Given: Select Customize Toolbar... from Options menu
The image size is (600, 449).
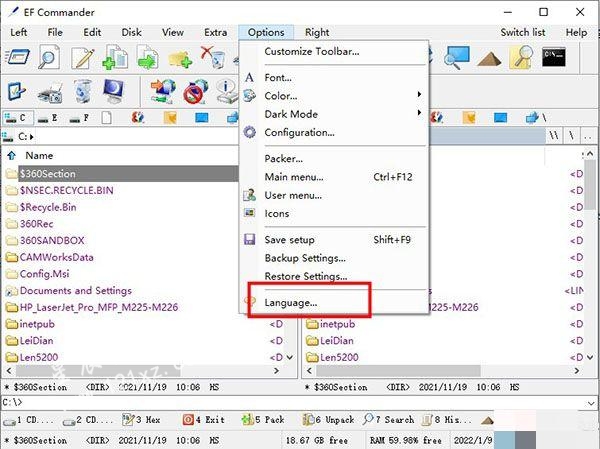Looking at the screenshot, I should 334,51.
